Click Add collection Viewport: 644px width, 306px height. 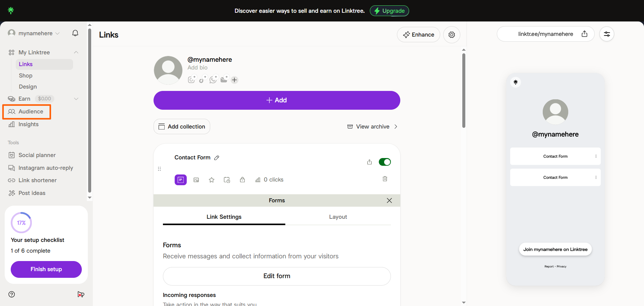(x=182, y=126)
